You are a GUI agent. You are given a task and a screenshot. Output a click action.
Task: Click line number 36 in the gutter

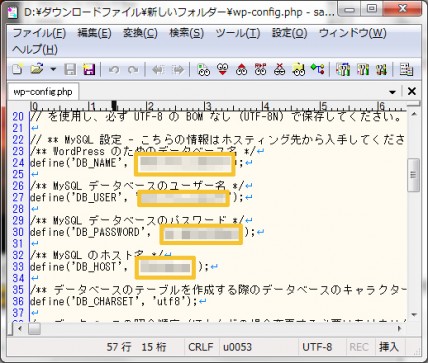click(x=18, y=301)
